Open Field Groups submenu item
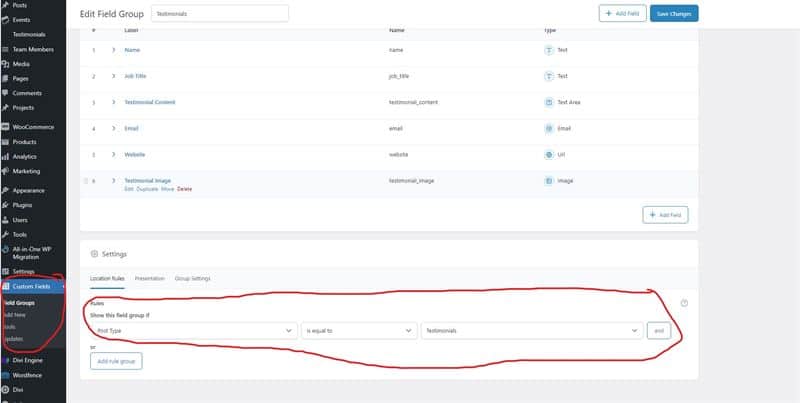The image size is (800, 403). point(18,303)
